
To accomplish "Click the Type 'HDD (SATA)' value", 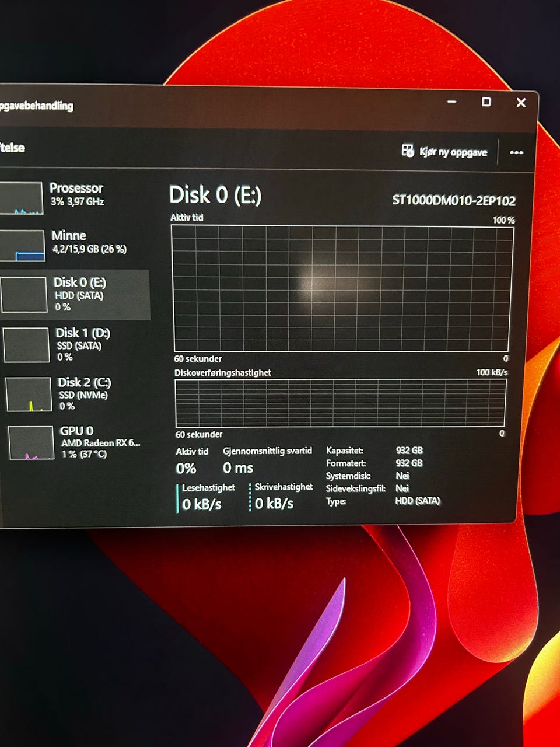I will click(x=418, y=501).
